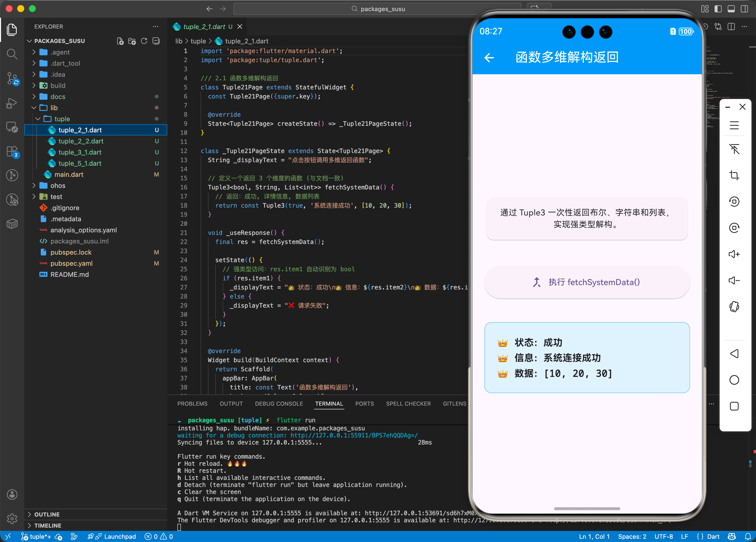Expand the OUTLINE section
Image resolution: width=756 pixels, height=542 pixels.
pos(96,514)
